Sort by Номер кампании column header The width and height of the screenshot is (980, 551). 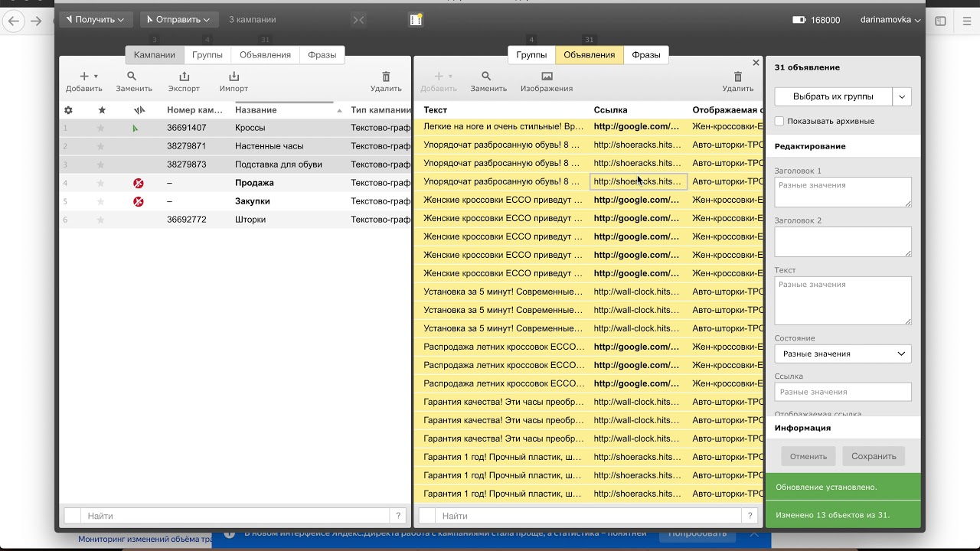194,110
